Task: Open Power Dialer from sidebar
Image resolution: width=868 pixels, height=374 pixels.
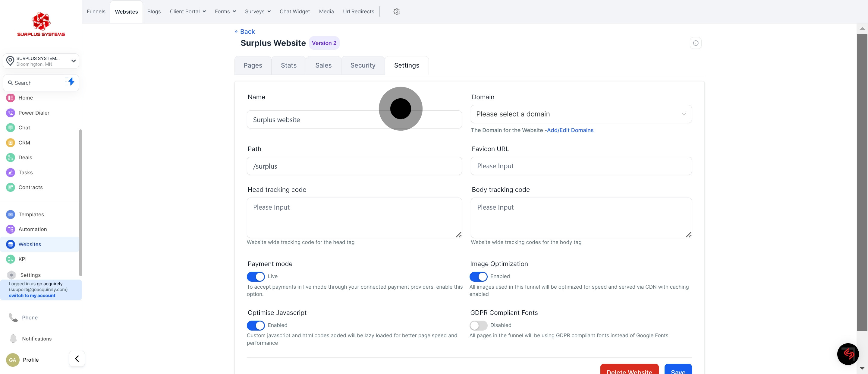Action: pyautogui.click(x=34, y=113)
